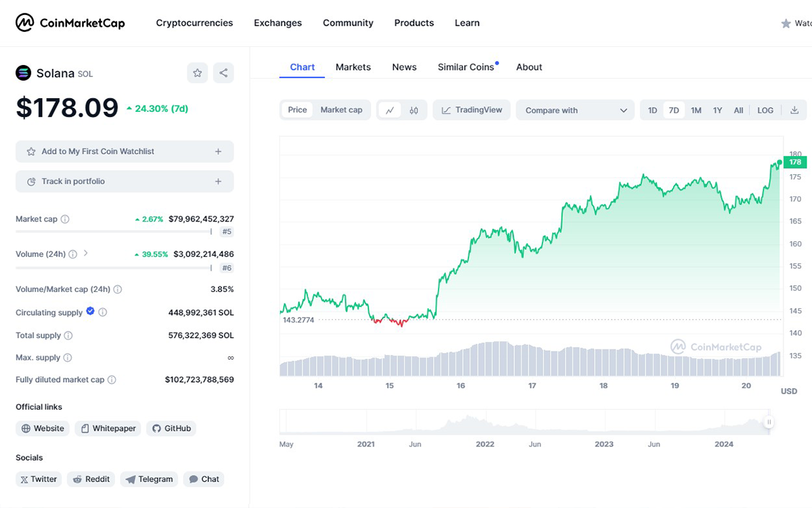Switch to the About tab
Screen dimensions: 812x508
529,67
